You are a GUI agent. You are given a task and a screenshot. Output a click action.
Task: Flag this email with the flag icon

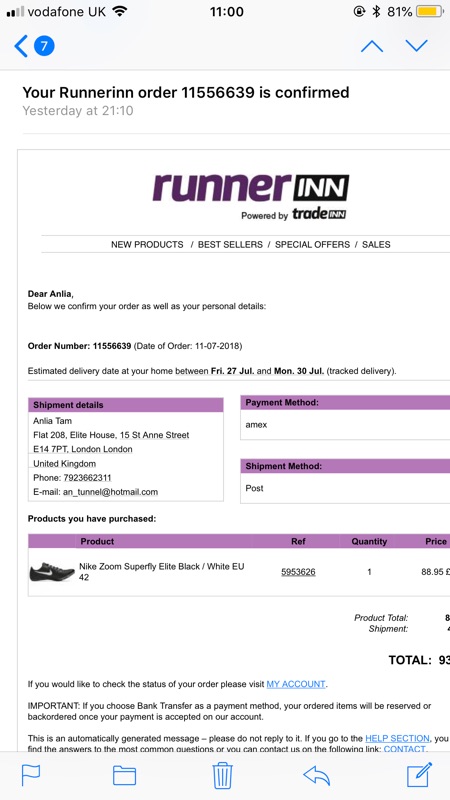[31, 776]
